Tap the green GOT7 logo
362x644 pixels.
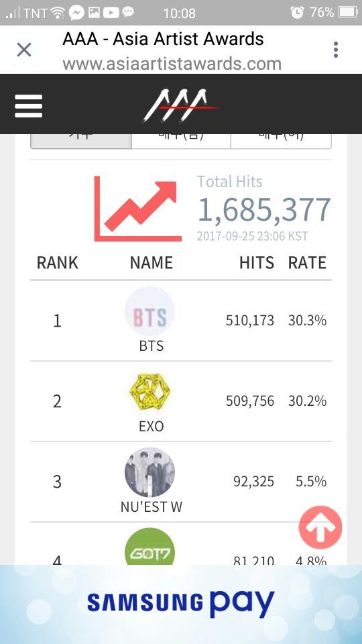pyautogui.click(x=149, y=547)
